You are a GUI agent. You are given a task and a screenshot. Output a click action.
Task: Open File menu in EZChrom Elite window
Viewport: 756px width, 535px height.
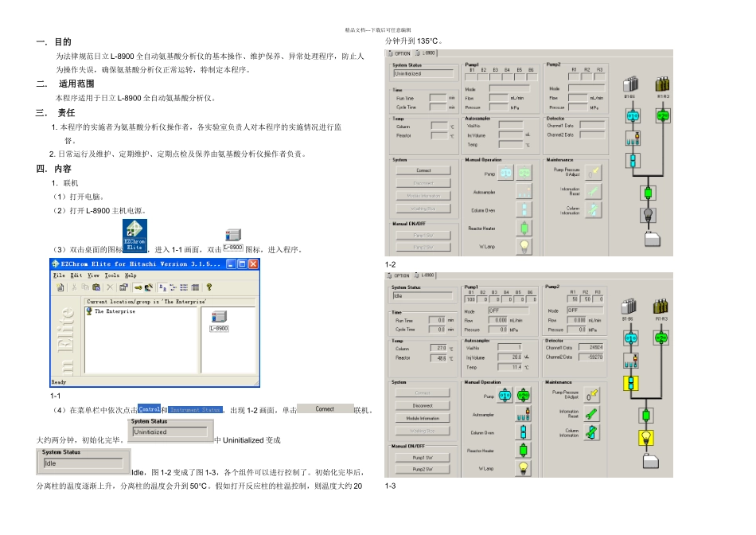point(59,275)
